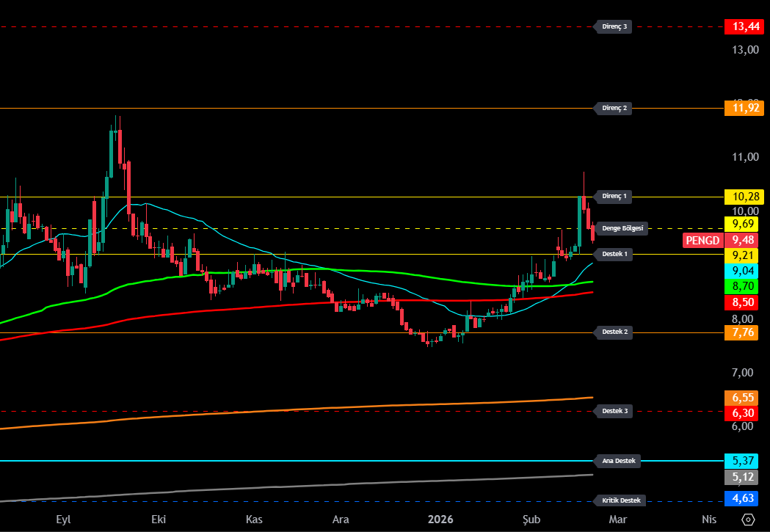Select the Destek 1 label
The image size is (770, 532).
pyautogui.click(x=614, y=254)
